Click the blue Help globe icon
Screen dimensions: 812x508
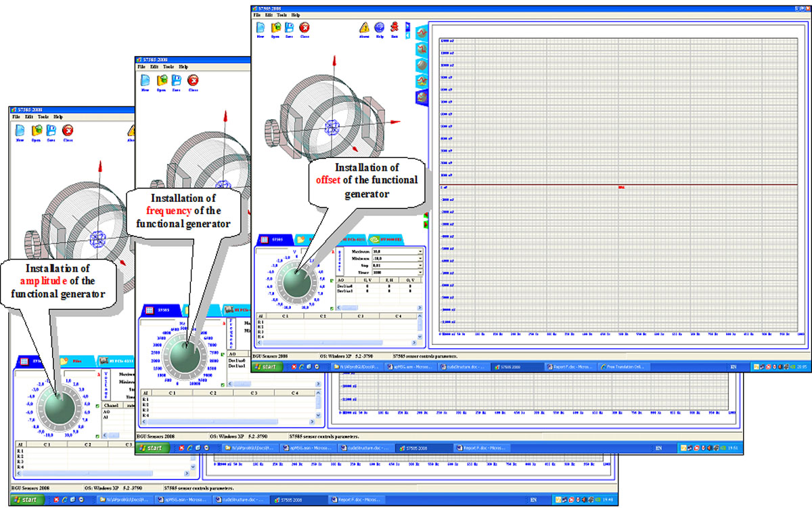tap(379, 28)
